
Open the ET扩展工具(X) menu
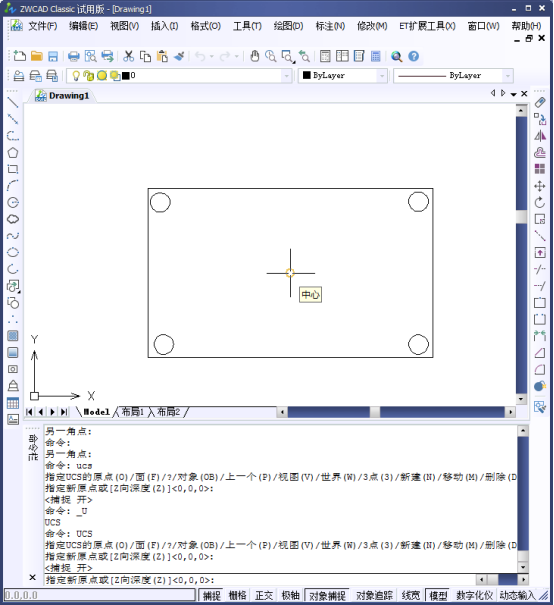[427, 26]
